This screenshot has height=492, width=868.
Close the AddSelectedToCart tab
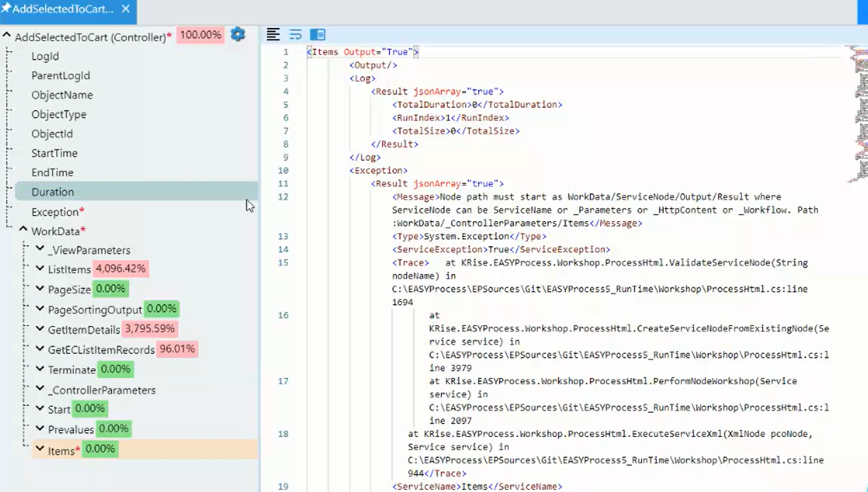pos(126,9)
